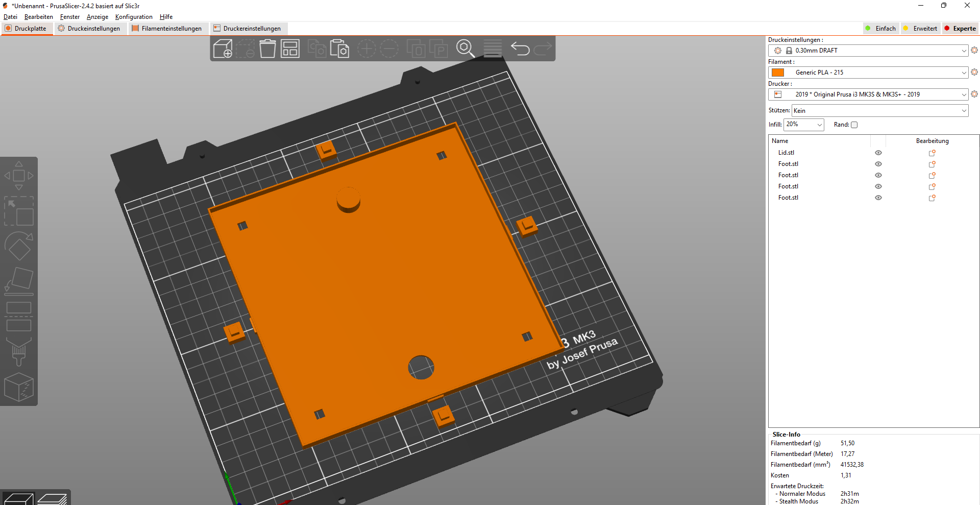The width and height of the screenshot is (980, 505).
Task: Open the edit icon for Lid.stl
Action: pos(932,153)
